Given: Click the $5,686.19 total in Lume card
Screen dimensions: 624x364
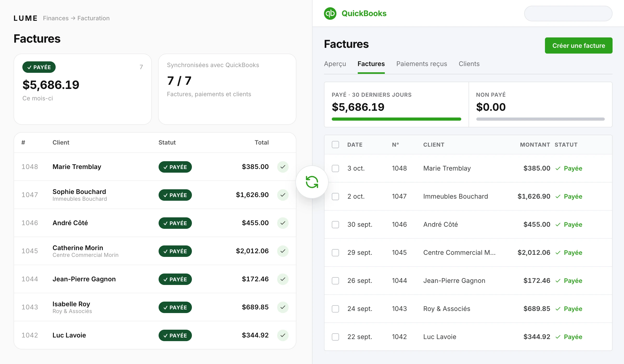Looking at the screenshot, I should pyautogui.click(x=51, y=85).
